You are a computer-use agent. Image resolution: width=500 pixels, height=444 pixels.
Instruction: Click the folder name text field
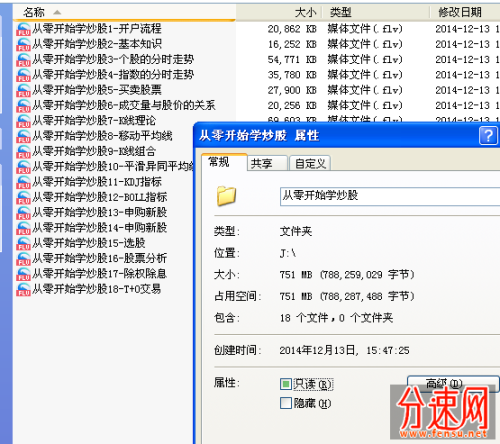pos(390,196)
